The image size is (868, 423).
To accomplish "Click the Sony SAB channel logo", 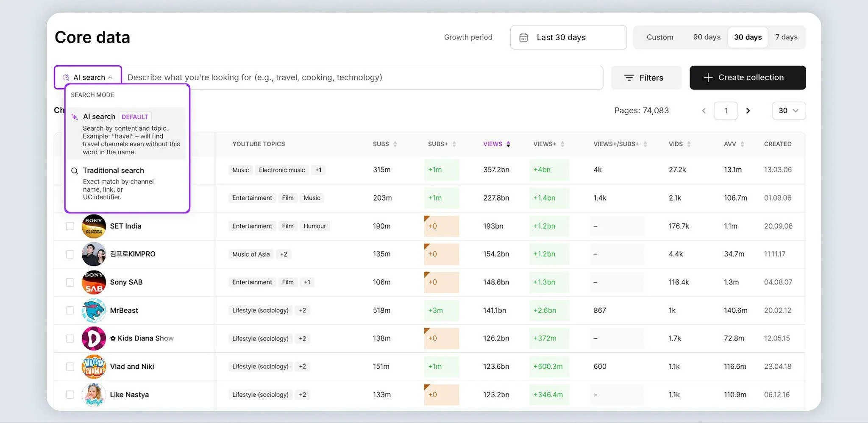I will point(94,282).
